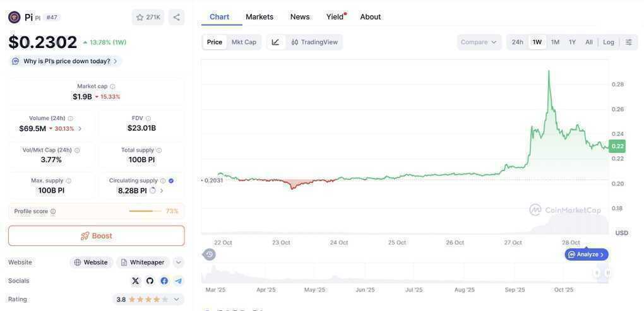Screen dimensions: 644x311
Task: Open the Facebook social link
Action: pos(164,281)
